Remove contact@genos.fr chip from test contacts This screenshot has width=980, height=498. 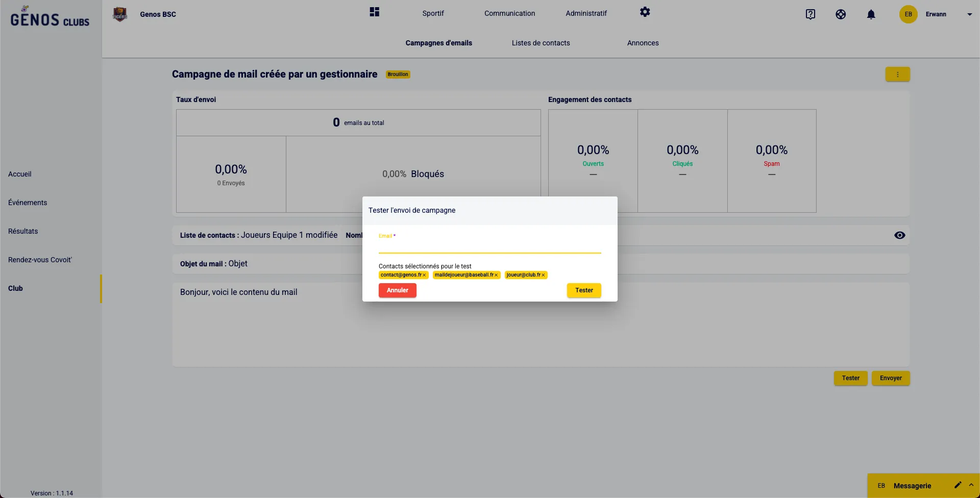pyautogui.click(x=424, y=275)
